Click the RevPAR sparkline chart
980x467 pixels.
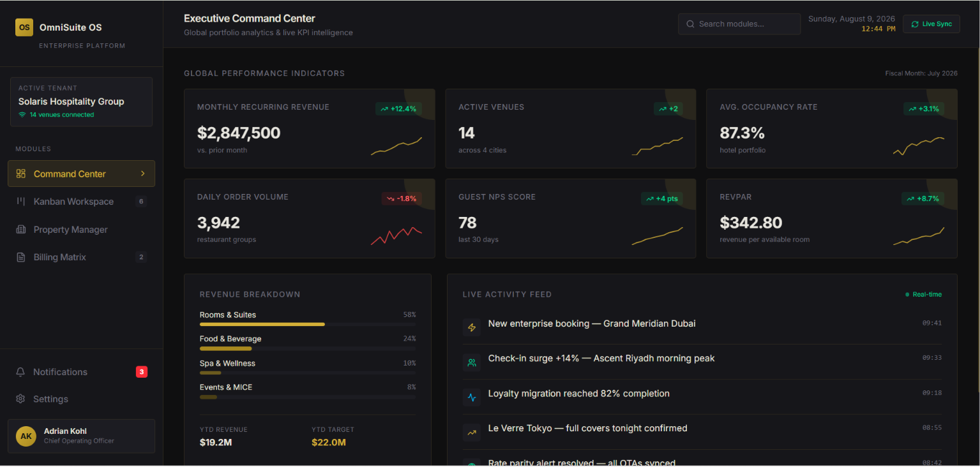point(919,235)
